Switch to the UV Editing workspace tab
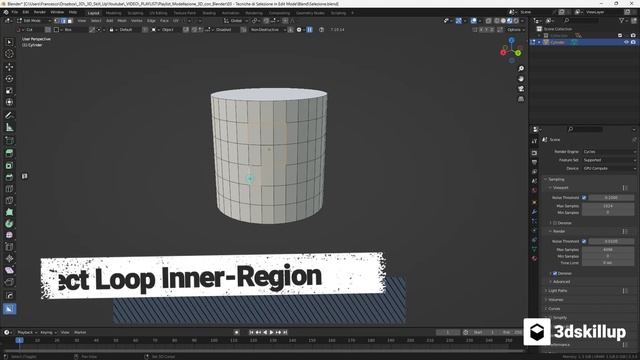The image size is (640, 360). click(x=158, y=13)
